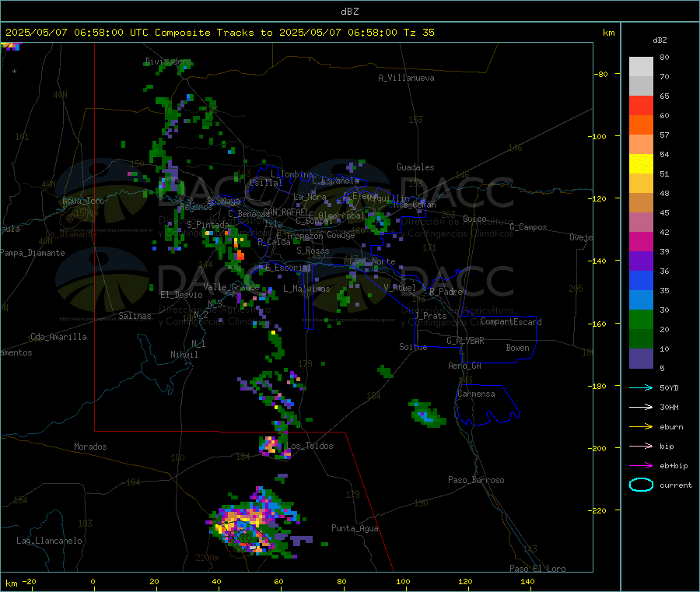Click the orange-red echo south of S_Pintada
The width and height of the screenshot is (700, 592).
click(240, 254)
